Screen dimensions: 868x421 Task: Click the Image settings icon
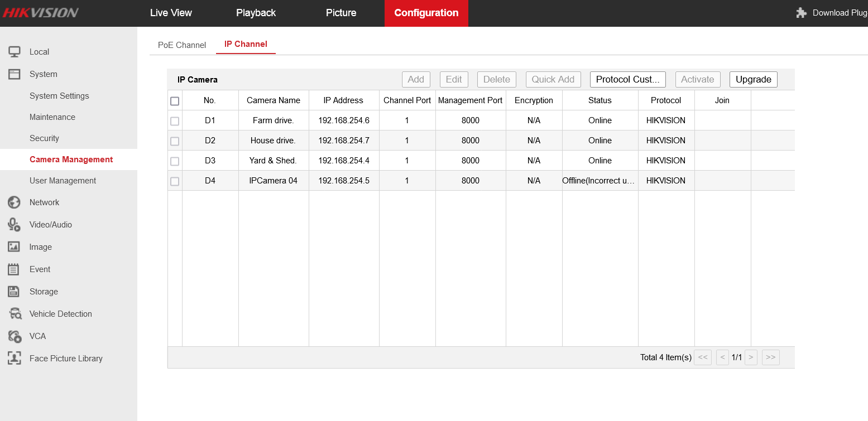[14, 247]
